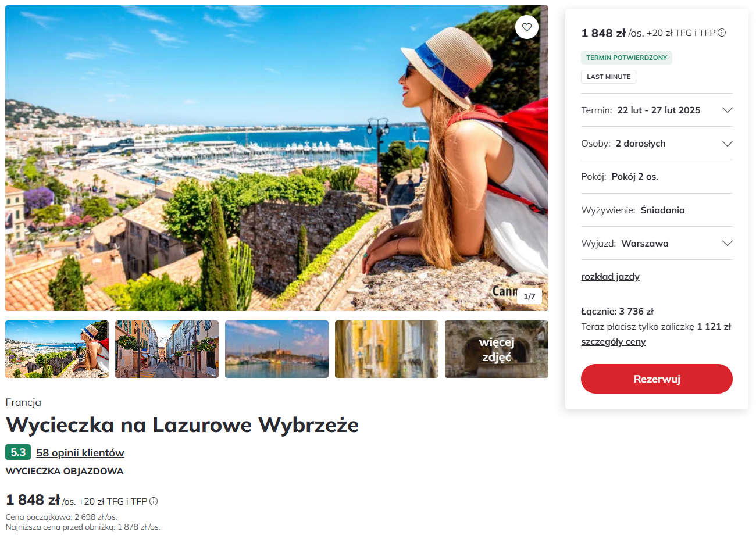Click the 5.3 rating badge
Image resolution: width=756 pixels, height=539 pixels.
18,452
